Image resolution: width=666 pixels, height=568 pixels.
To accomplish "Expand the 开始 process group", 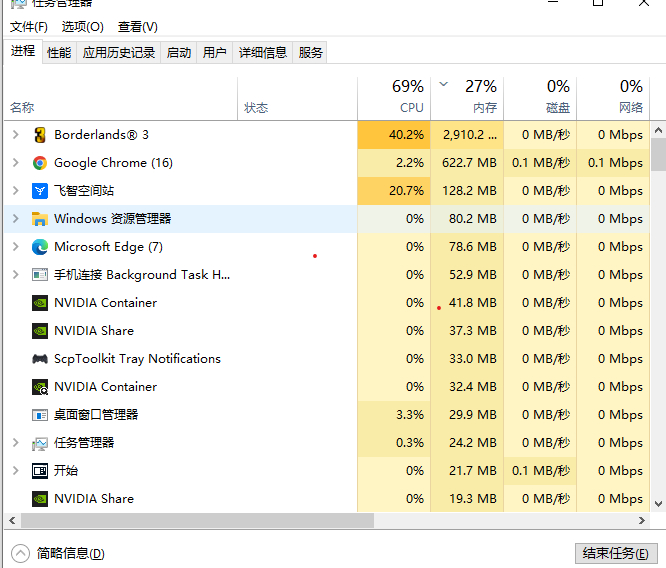I will (16, 471).
